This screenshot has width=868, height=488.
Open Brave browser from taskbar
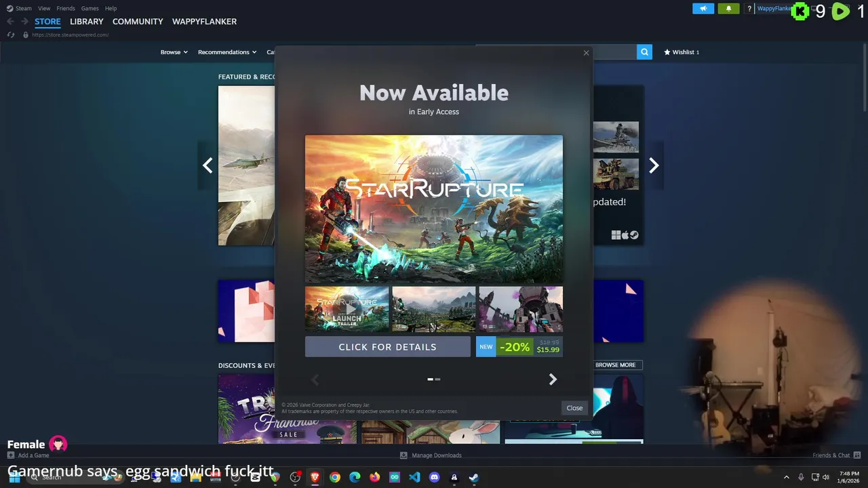point(315,477)
